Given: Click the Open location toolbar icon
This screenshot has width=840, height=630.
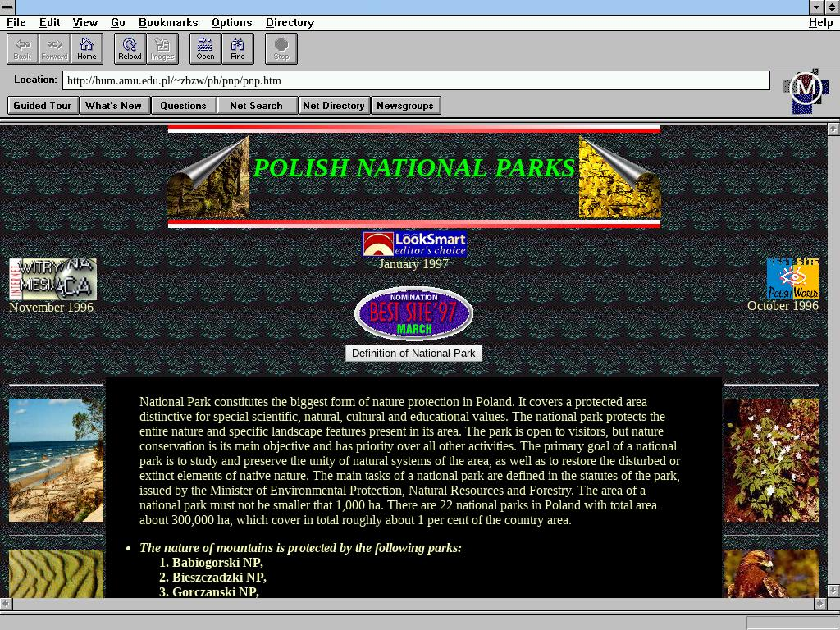Looking at the screenshot, I should tap(205, 48).
